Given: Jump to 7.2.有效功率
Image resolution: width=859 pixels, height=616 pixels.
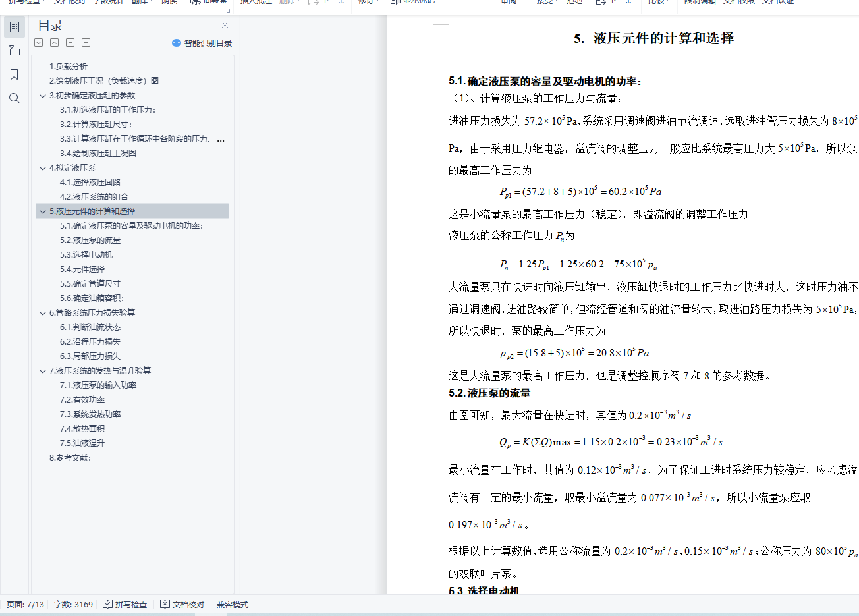Looking at the screenshot, I should (82, 400).
